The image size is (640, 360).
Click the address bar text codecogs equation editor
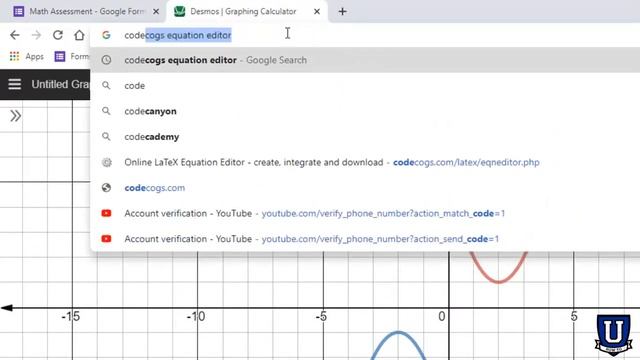click(x=178, y=36)
